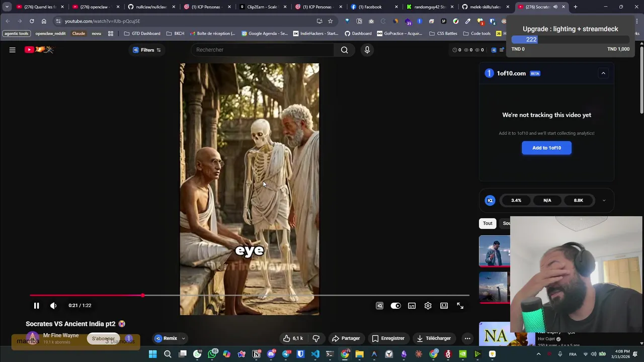Go to browser home page
The image size is (644, 362).
coord(44,21)
